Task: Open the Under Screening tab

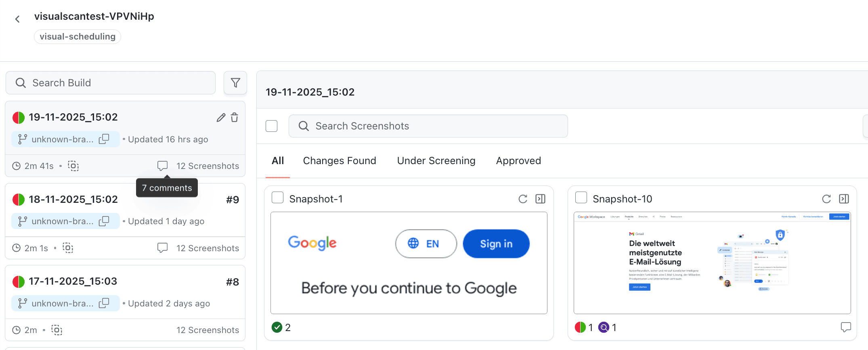Action: coord(436,160)
